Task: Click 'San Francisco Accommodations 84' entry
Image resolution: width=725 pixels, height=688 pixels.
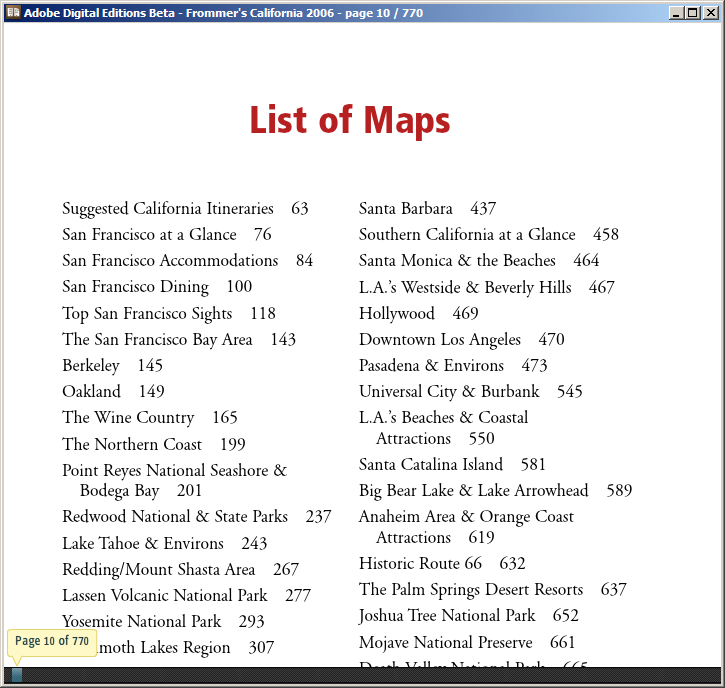Action: [187, 261]
